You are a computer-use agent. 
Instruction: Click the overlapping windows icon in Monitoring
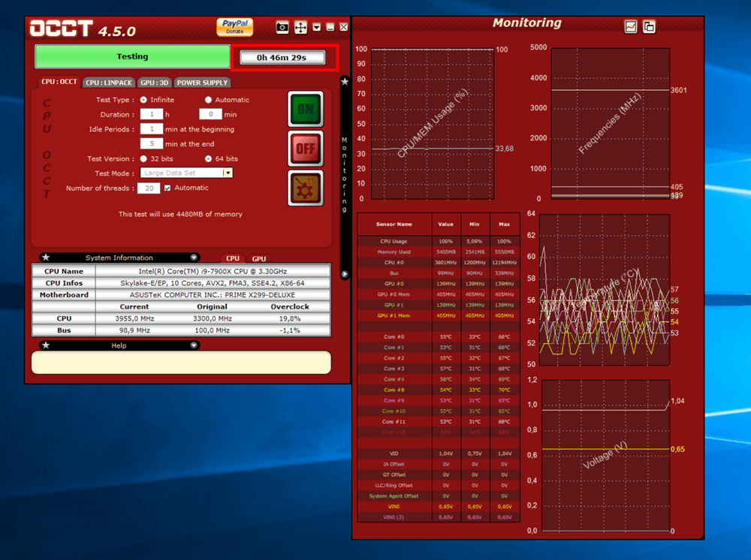(649, 27)
